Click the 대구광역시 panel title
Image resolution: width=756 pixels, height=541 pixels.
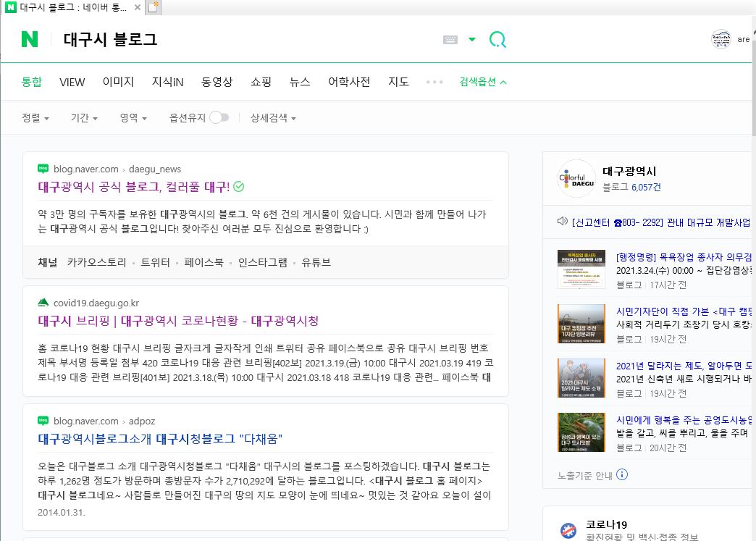(x=629, y=171)
